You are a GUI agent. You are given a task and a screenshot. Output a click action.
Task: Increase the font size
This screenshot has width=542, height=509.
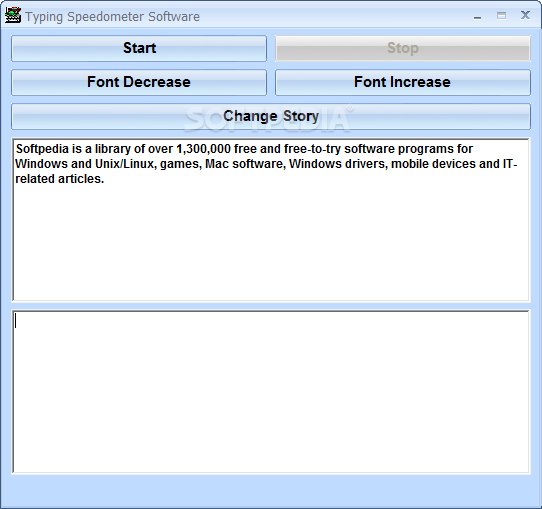click(x=403, y=82)
